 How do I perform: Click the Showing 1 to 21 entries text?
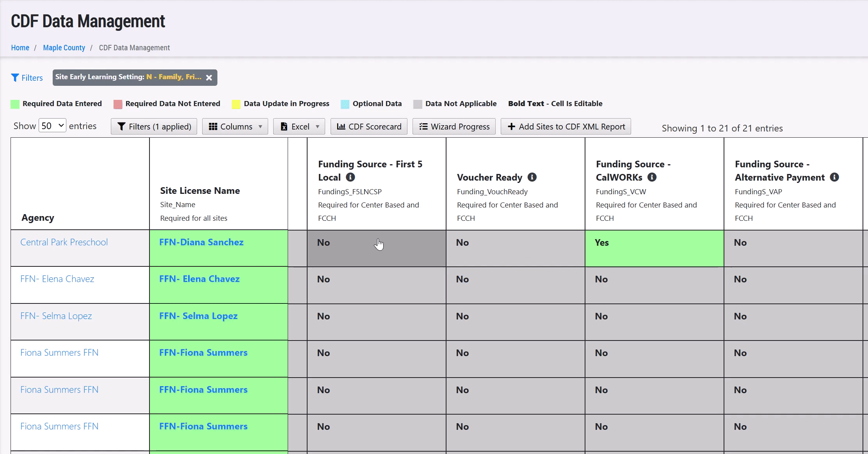click(x=722, y=128)
